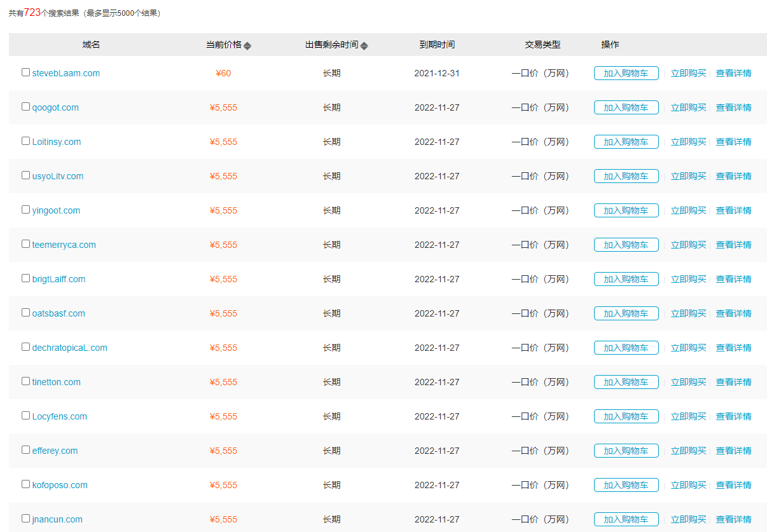Open the dechratopicaL.com domain link
Viewport: 767px width, 532px height.
coord(70,348)
